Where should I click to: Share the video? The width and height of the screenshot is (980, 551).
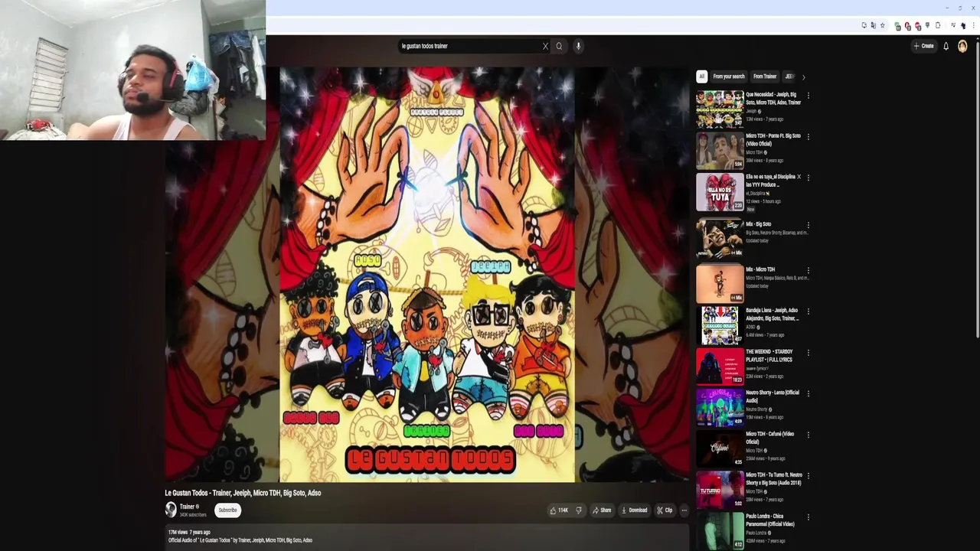602,510
